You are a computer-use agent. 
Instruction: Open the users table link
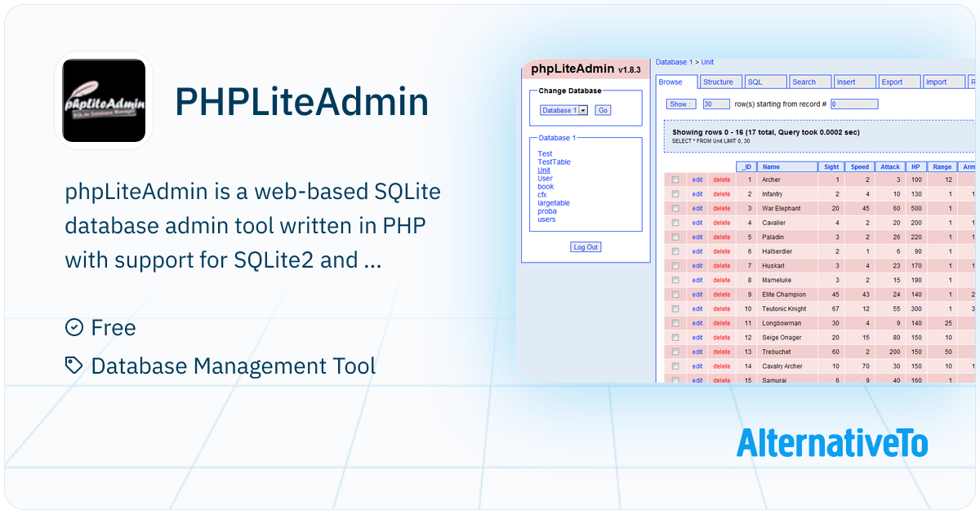point(546,219)
